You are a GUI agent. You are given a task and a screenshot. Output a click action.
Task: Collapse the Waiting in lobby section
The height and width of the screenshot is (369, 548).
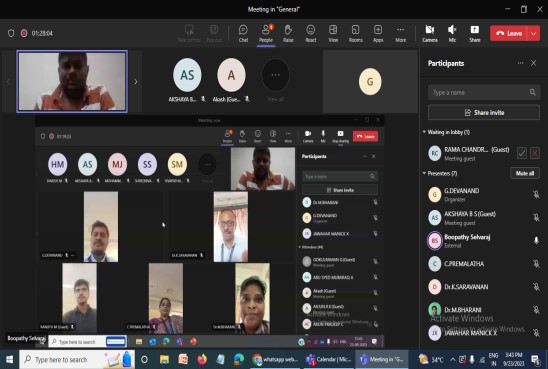(424, 132)
